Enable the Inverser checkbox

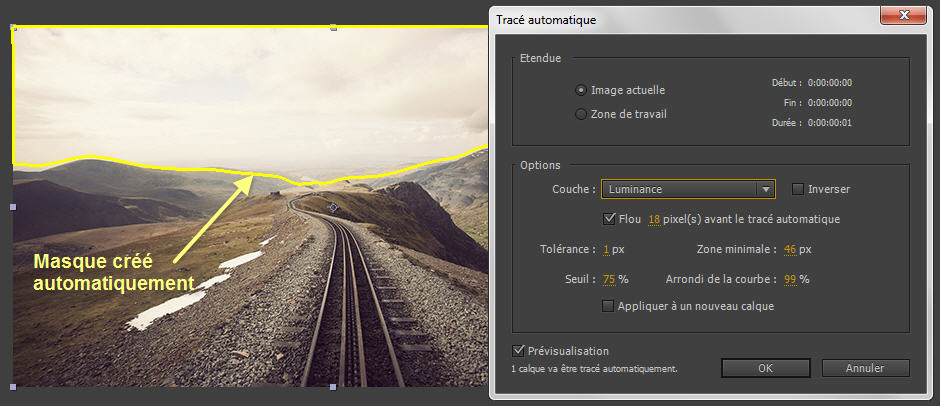pos(798,189)
